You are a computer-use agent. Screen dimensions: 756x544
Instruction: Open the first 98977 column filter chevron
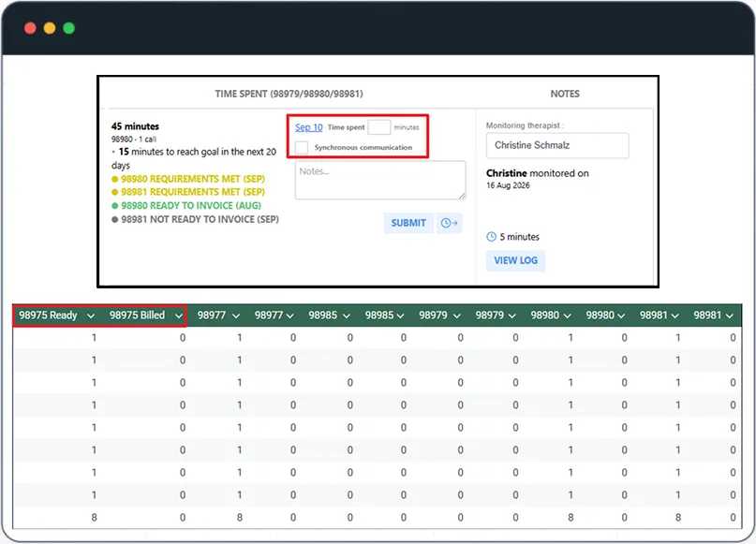(236, 316)
